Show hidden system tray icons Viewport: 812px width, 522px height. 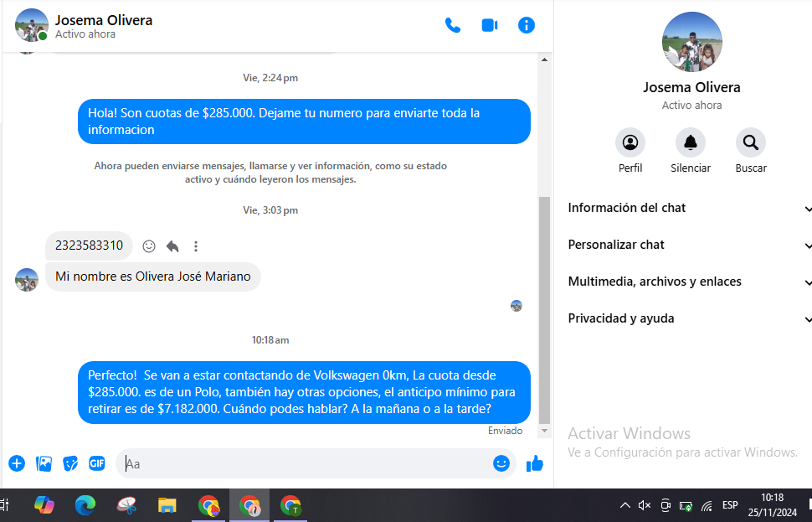click(x=625, y=505)
